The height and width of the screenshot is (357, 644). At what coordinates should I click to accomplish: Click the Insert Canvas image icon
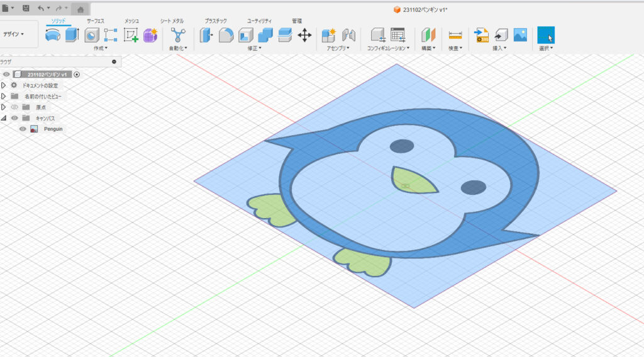click(x=519, y=35)
